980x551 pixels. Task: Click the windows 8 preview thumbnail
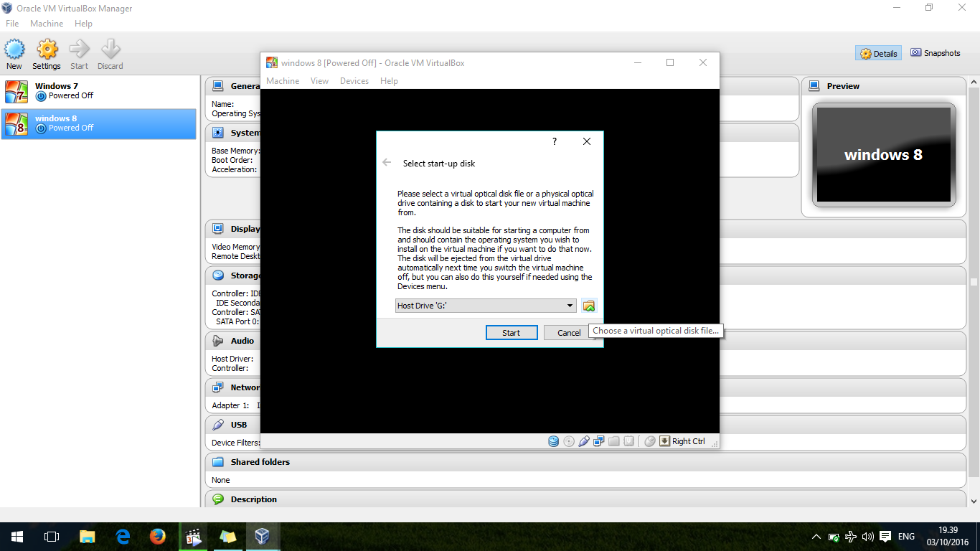[884, 155]
